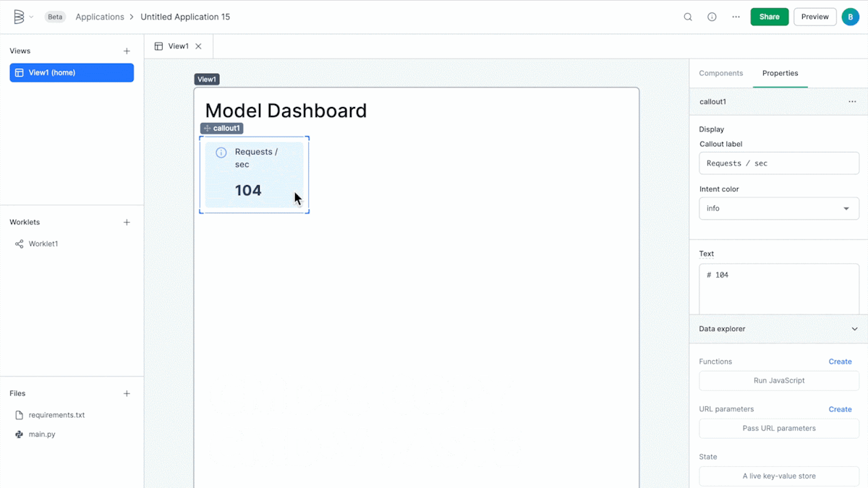868x488 pixels.
Task: Click the Worklets section header
Action: (x=25, y=223)
